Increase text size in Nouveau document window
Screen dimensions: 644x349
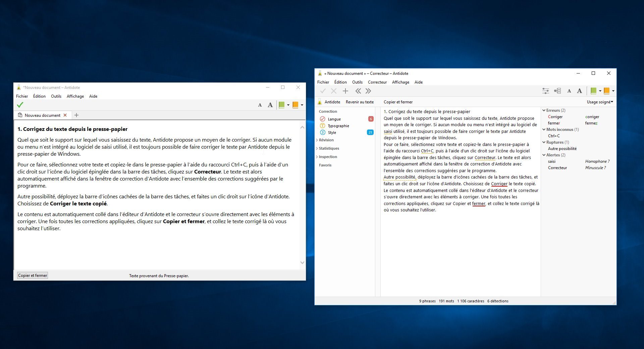270,105
